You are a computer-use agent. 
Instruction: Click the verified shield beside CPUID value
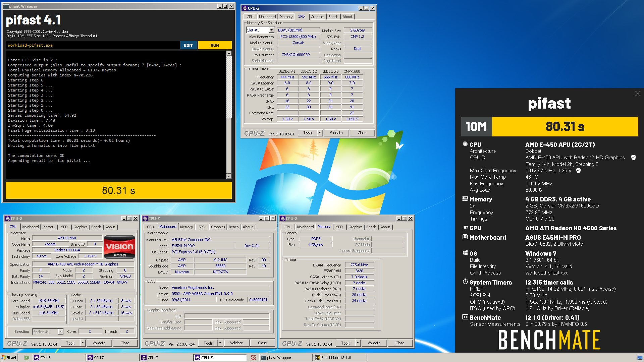click(x=633, y=158)
